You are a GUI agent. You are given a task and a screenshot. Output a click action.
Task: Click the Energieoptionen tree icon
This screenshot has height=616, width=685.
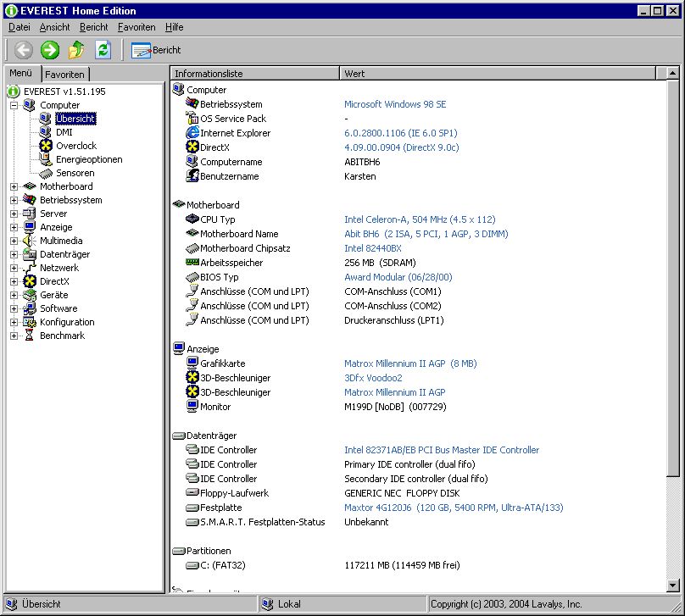click(46, 159)
